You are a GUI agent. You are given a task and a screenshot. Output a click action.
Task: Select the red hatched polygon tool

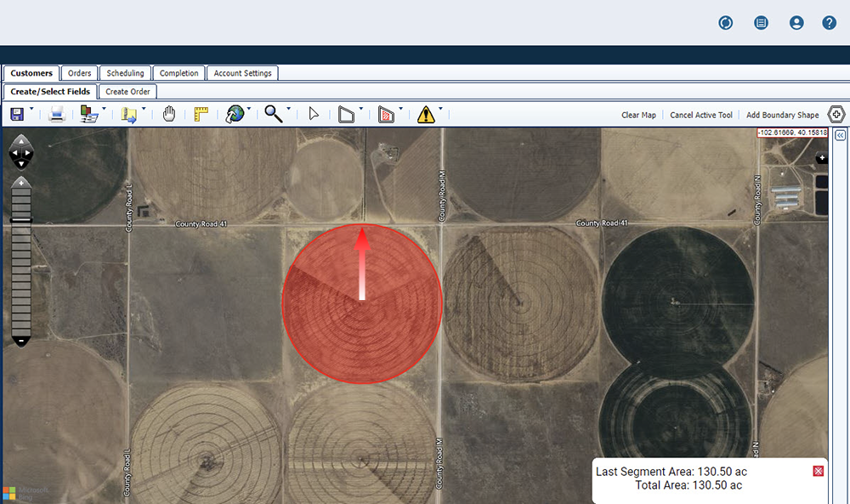point(386,115)
